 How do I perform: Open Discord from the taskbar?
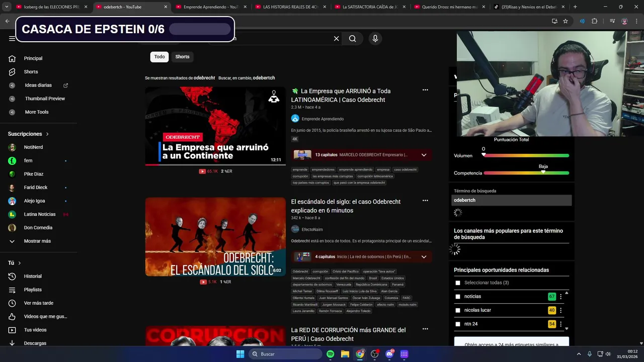(x=389, y=354)
